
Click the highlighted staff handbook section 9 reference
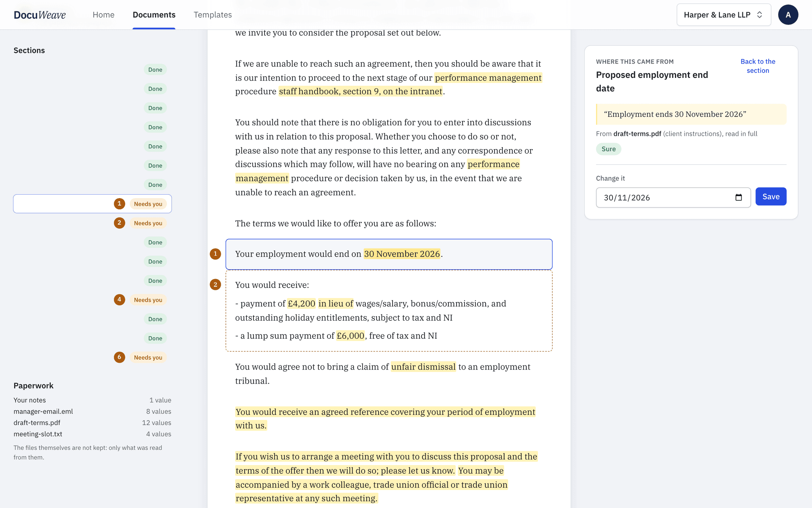point(361,91)
